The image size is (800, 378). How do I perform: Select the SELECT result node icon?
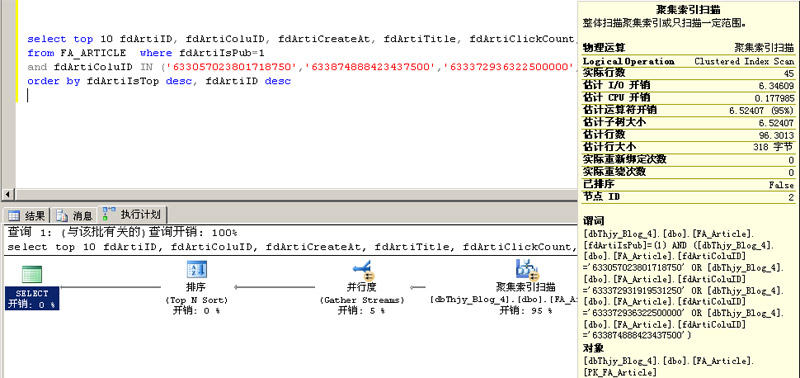(32, 274)
